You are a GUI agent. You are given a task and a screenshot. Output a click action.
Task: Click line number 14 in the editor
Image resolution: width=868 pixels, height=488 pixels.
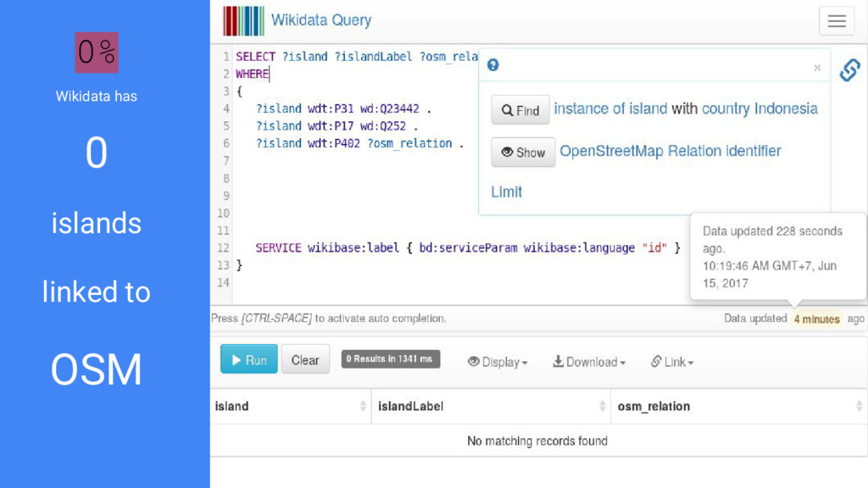tap(223, 283)
